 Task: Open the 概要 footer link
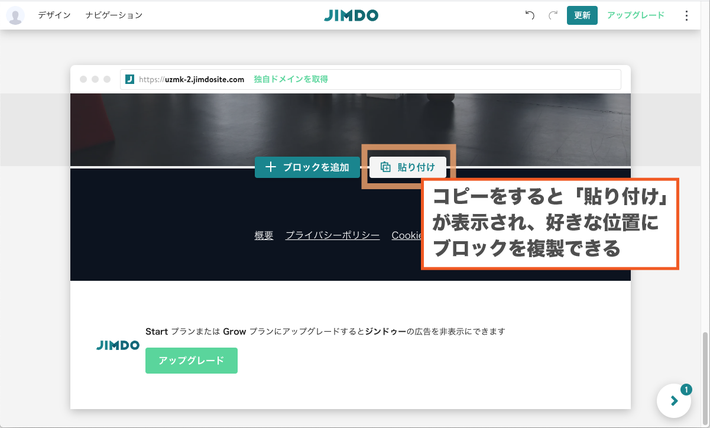[264, 236]
